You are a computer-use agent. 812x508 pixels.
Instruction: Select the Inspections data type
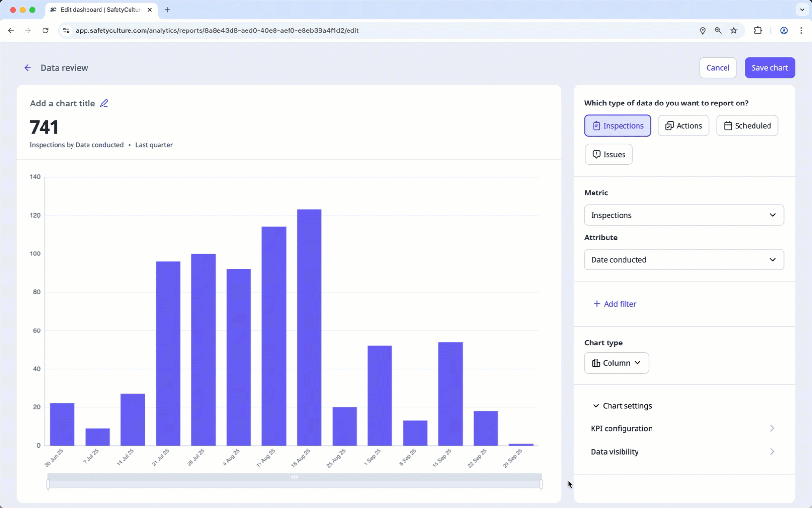coord(617,126)
